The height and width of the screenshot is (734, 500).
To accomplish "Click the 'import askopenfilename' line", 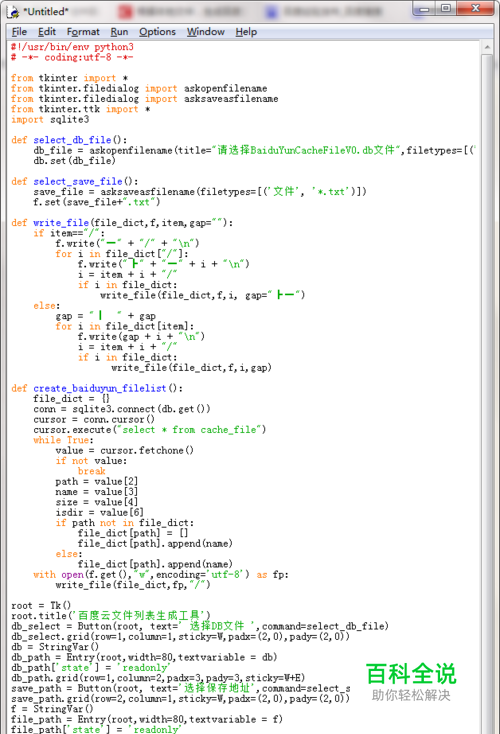I will [x=140, y=88].
